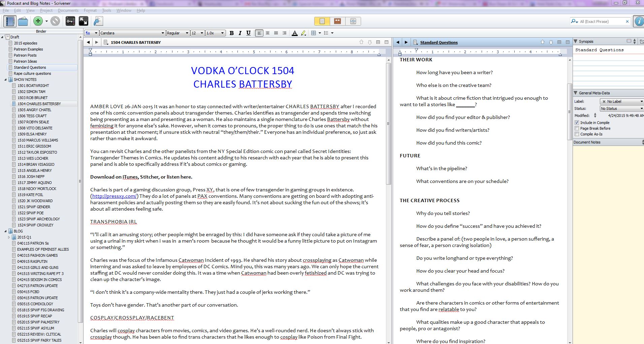Switch to Corkboard view mode

point(337,21)
